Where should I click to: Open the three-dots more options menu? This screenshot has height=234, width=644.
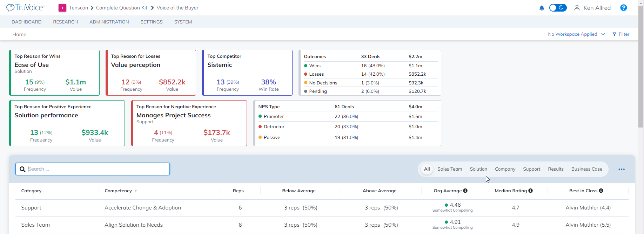coord(622,169)
